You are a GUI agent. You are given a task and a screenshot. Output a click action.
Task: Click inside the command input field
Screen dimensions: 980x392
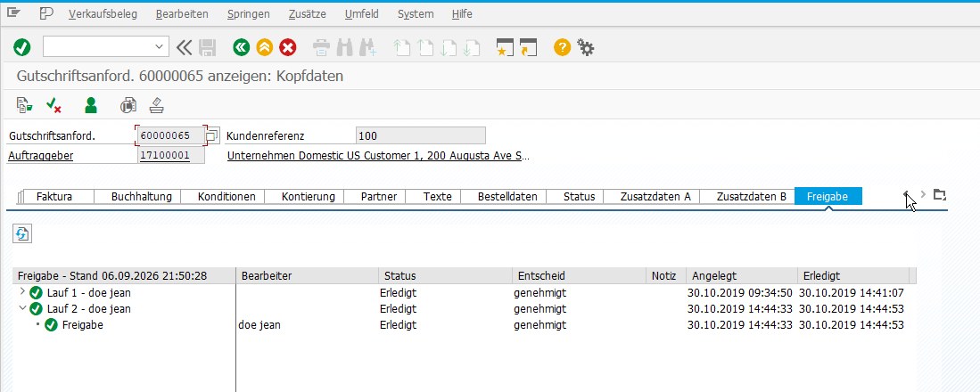pyautogui.click(x=97, y=47)
